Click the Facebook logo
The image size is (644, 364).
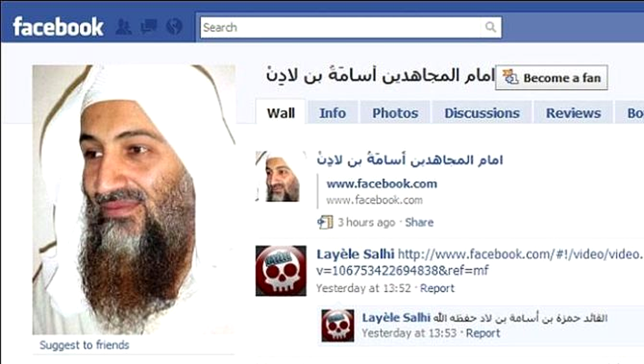point(58,27)
